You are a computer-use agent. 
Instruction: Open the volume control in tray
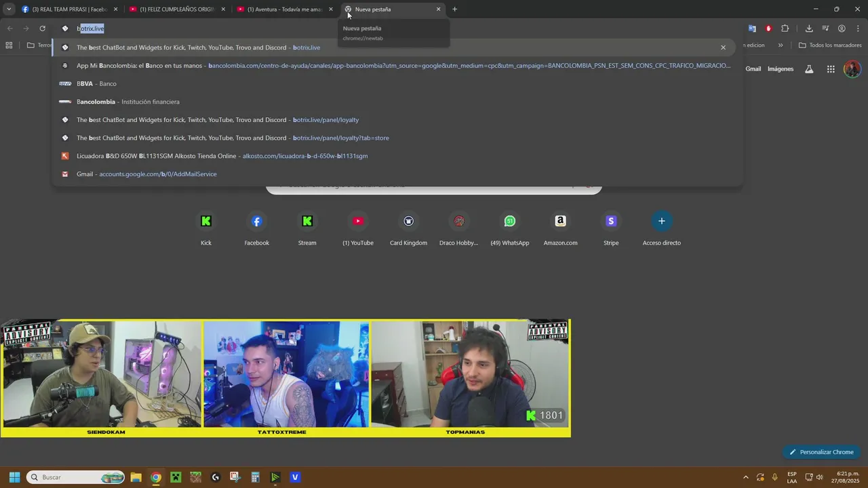pyautogui.click(x=820, y=477)
